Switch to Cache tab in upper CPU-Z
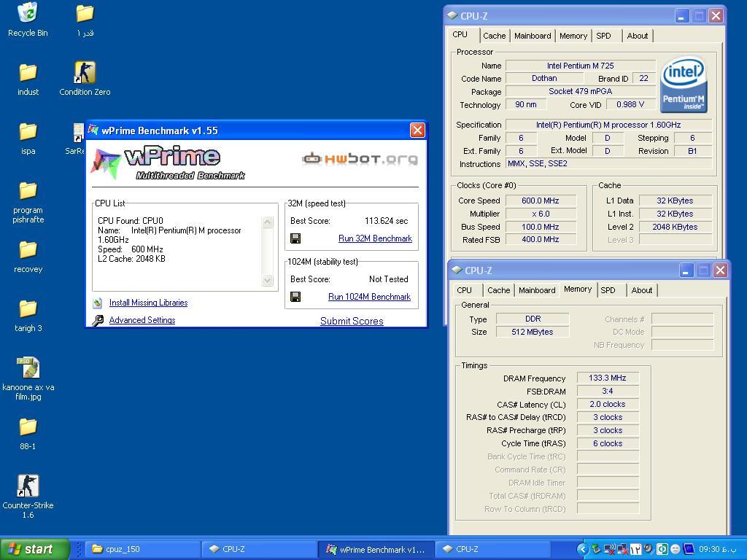 click(x=494, y=36)
